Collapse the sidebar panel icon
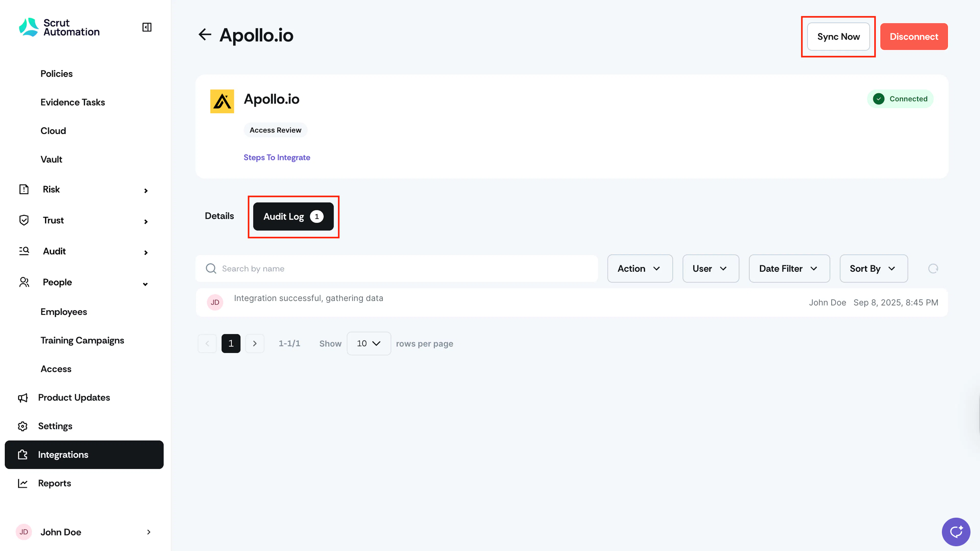This screenshot has width=980, height=551. (147, 27)
